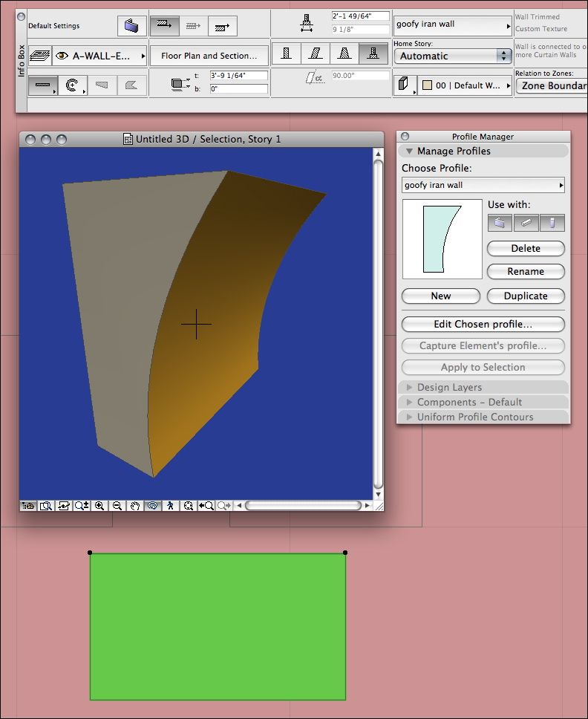
Task: Click the wall top offset input field
Action: pyautogui.click(x=238, y=76)
